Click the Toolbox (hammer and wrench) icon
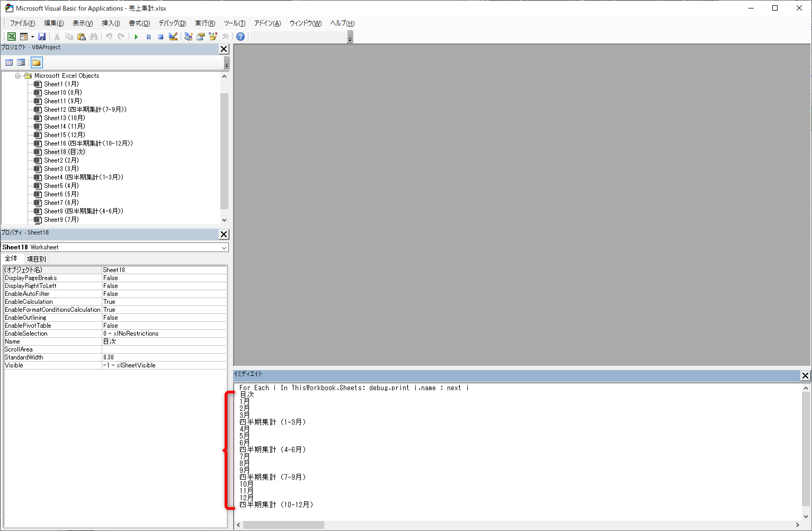812x531 pixels. 225,37
